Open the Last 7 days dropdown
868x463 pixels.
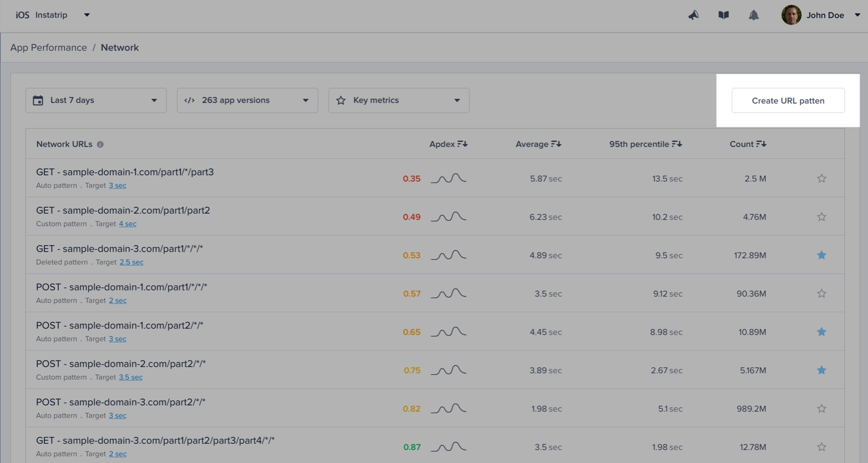(x=96, y=100)
